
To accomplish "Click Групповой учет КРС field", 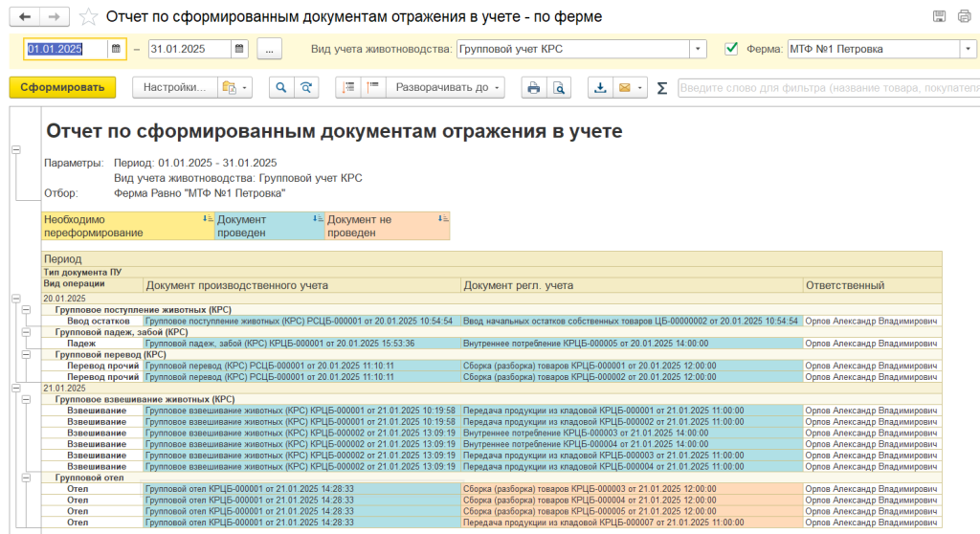I will 573,49.
